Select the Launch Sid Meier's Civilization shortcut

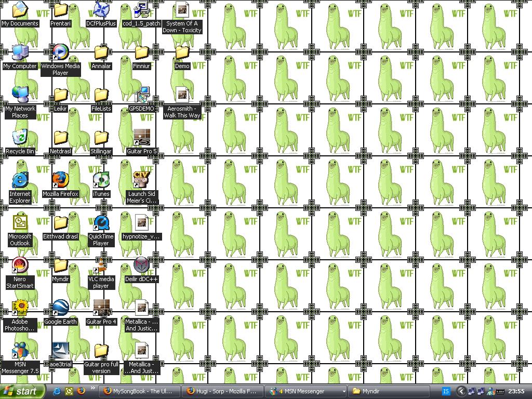point(141,187)
